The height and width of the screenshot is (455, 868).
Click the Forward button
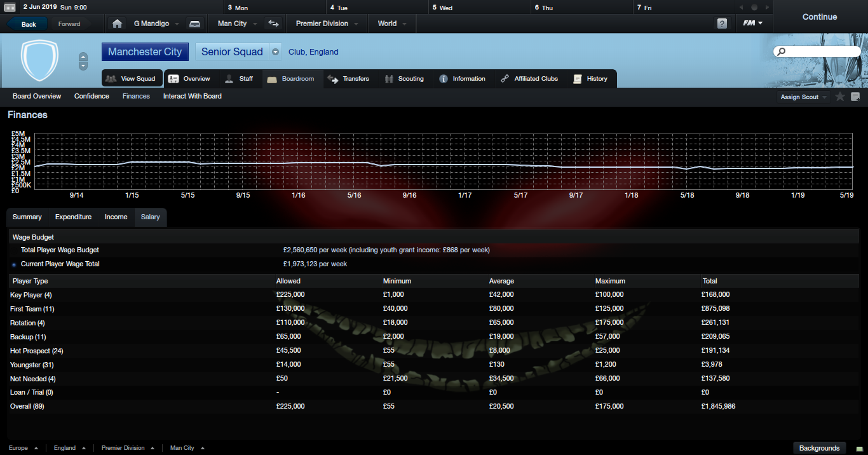point(69,24)
